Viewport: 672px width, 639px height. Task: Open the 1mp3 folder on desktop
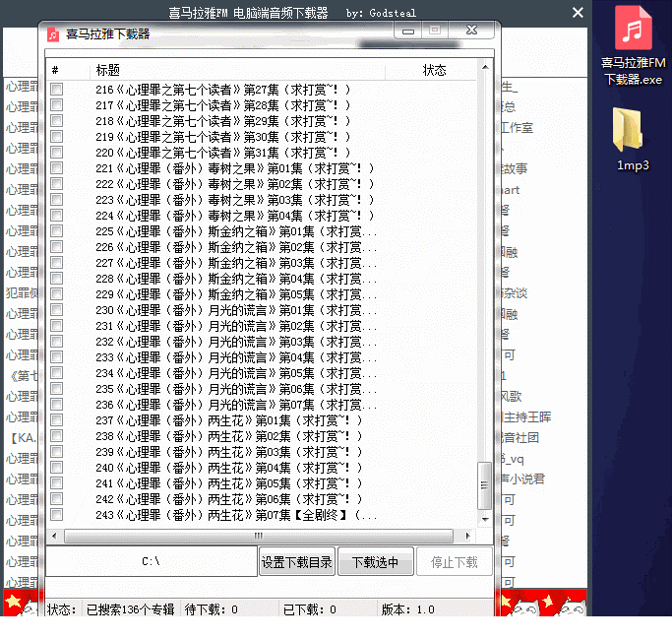tap(632, 140)
